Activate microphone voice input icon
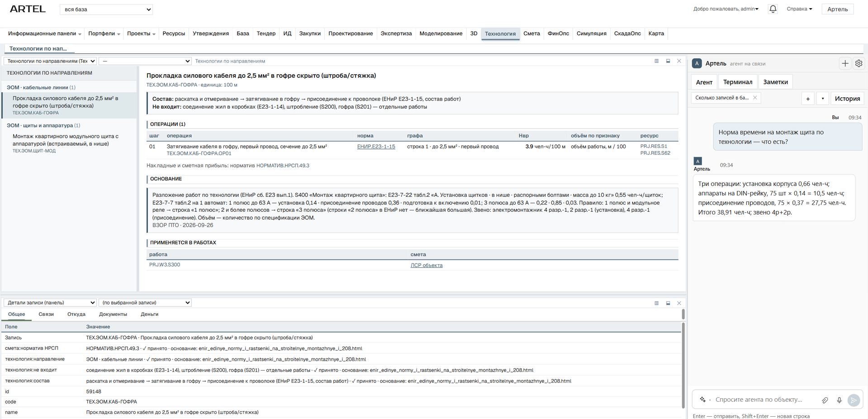 click(x=839, y=400)
